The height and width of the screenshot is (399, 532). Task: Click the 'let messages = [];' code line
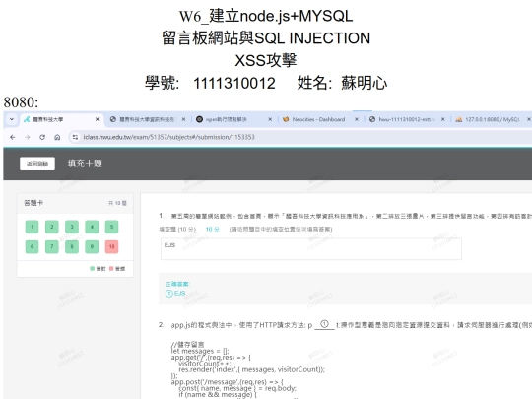pos(200,351)
